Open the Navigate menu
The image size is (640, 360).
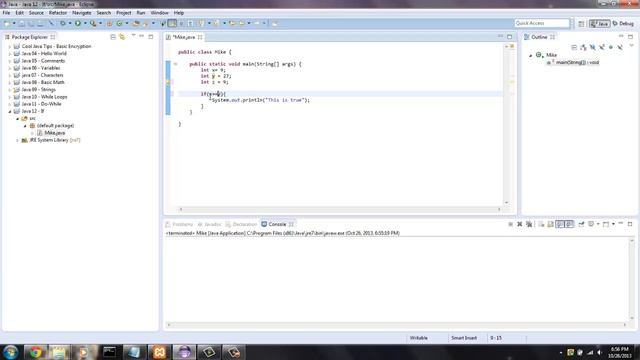(82, 13)
